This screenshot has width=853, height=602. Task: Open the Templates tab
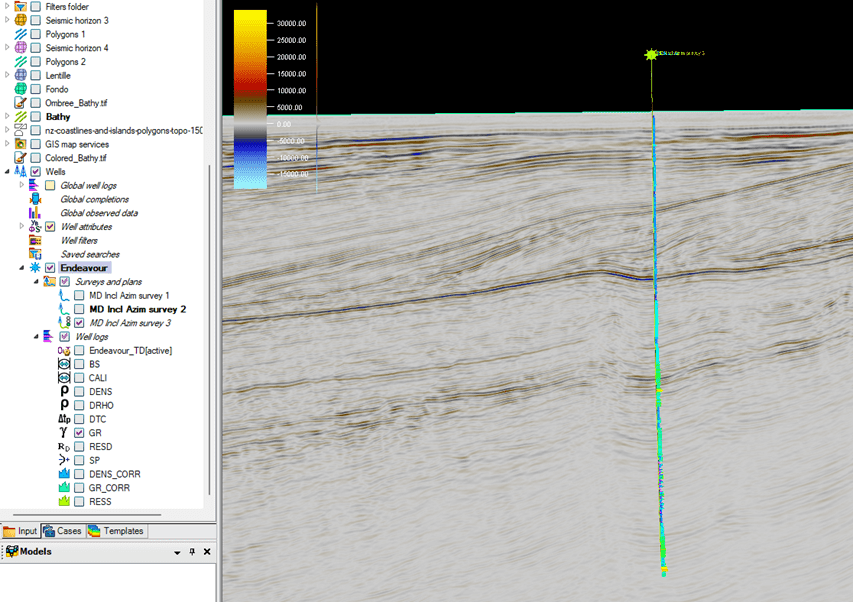coord(115,531)
